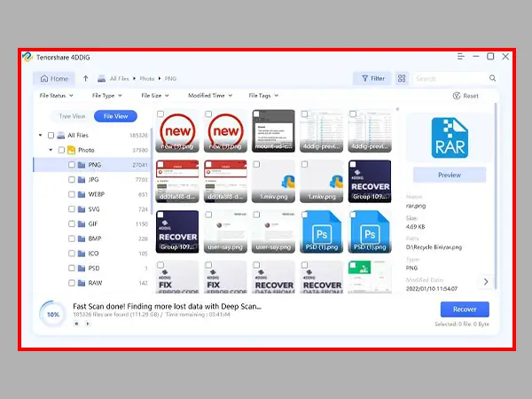Open File Tags dropdown
The width and height of the screenshot is (532, 399).
263,96
